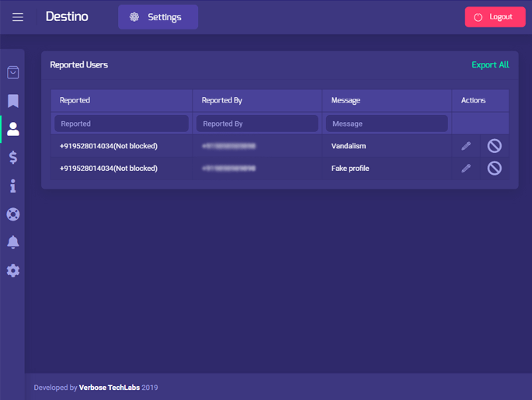This screenshot has width=532, height=400.
Task: Click the Message filter input
Action: tap(387, 123)
